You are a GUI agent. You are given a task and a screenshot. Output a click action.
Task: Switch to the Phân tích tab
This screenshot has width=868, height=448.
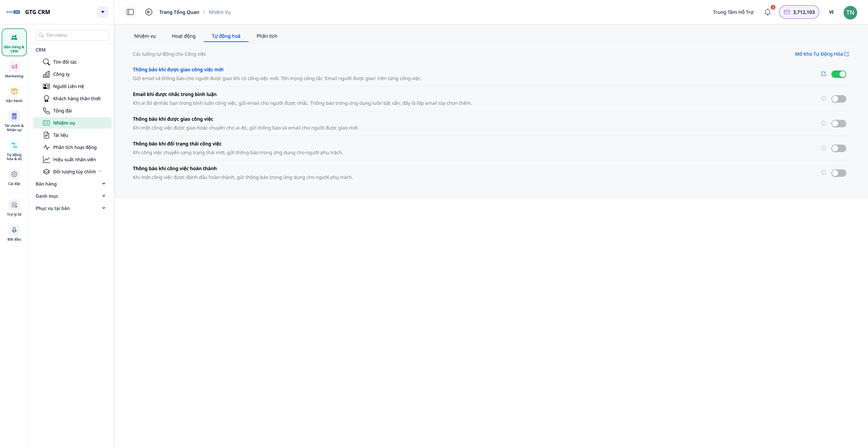[x=267, y=36]
